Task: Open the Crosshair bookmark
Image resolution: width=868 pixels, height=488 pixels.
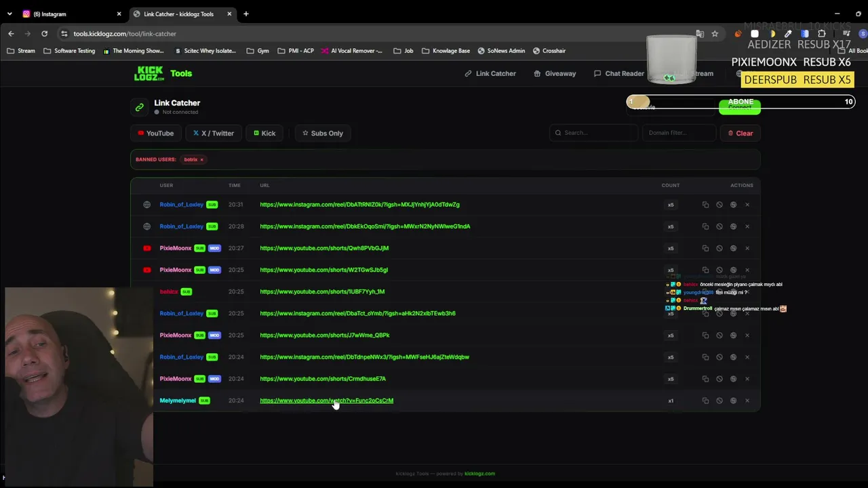Action: (x=549, y=51)
